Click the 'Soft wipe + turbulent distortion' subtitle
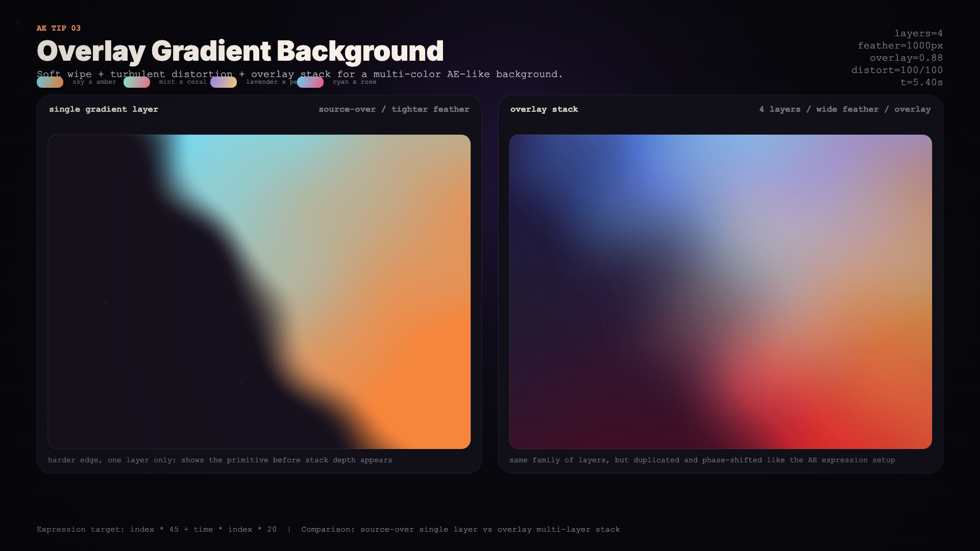This screenshot has width=980, height=551. pos(300,74)
